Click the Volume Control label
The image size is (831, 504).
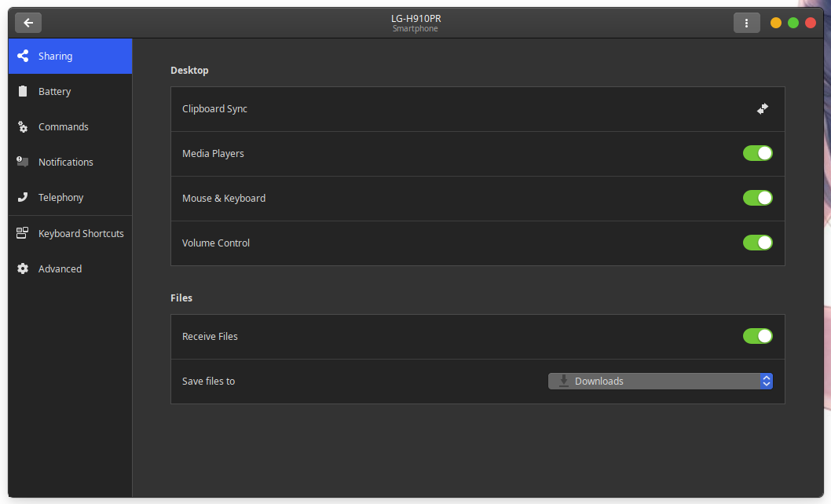click(x=216, y=243)
